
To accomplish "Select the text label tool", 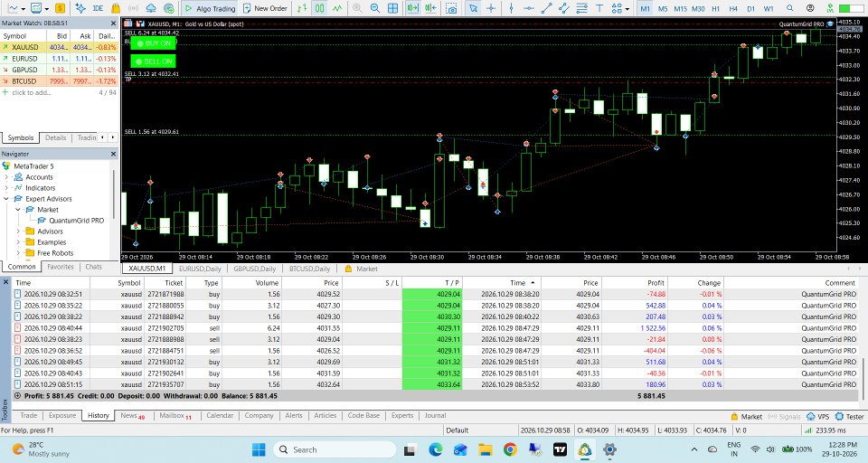I will pyautogui.click(x=599, y=8).
